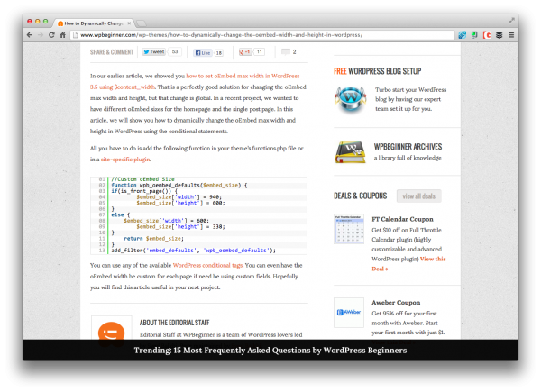Go back using the browser back arrow
The width and height of the screenshot is (541, 392).
click(x=30, y=35)
